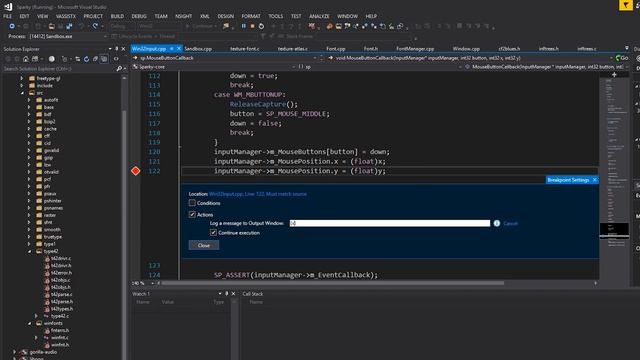Image resolution: width=640 pixels, height=360 pixels.
Task: Expand the freetype-gl folder
Action: click(x=22, y=78)
